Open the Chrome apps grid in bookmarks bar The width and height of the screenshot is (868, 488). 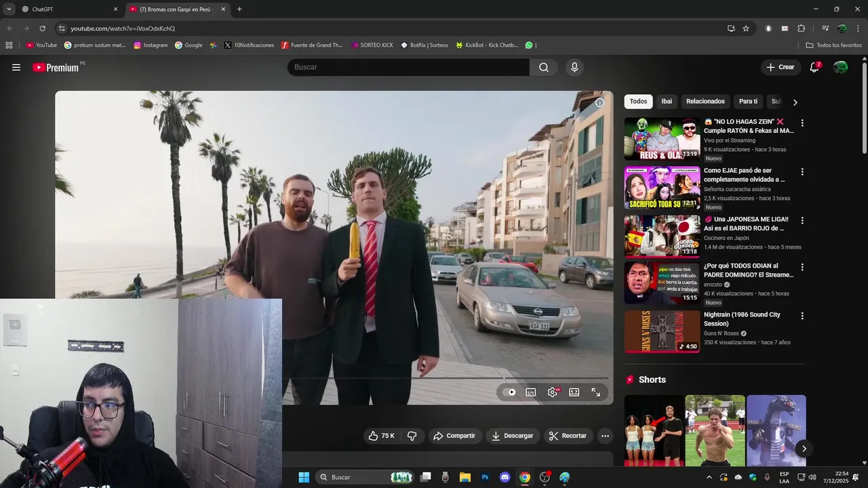9,45
